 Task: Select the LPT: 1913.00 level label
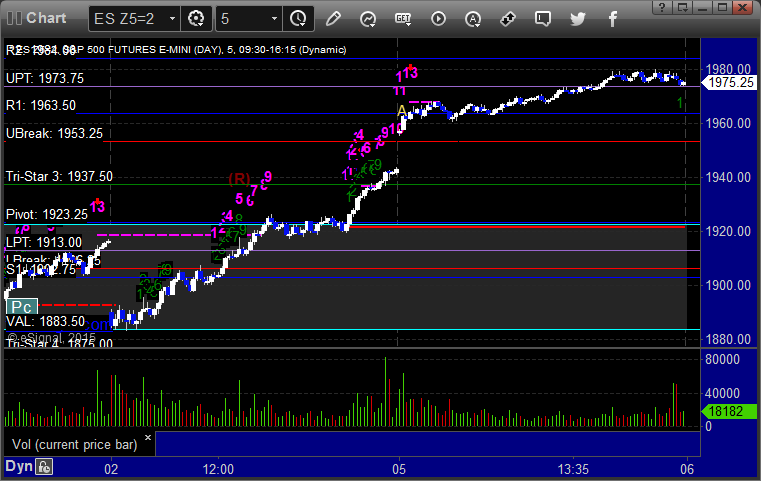pyautogui.click(x=44, y=242)
